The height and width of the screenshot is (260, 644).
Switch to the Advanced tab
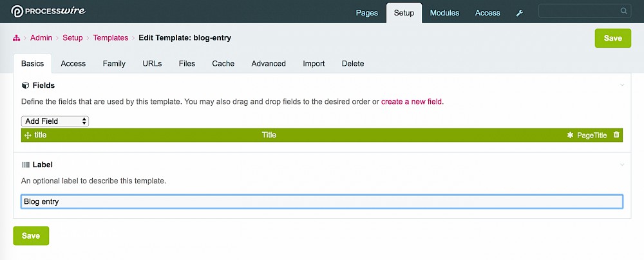point(269,63)
